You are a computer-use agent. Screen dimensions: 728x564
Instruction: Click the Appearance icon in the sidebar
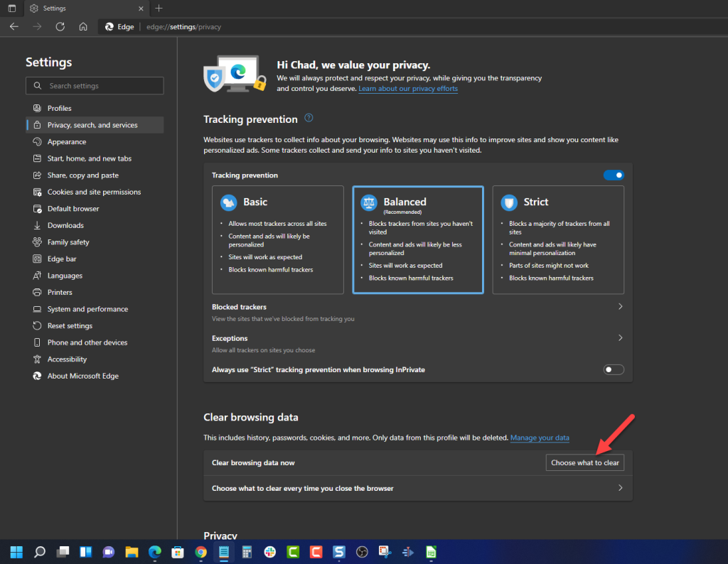37,141
